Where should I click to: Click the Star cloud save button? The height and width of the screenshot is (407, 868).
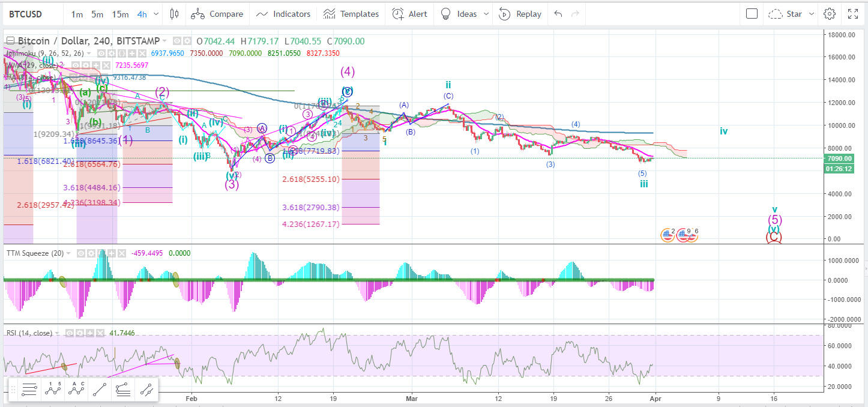pyautogui.click(x=786, y=14)
